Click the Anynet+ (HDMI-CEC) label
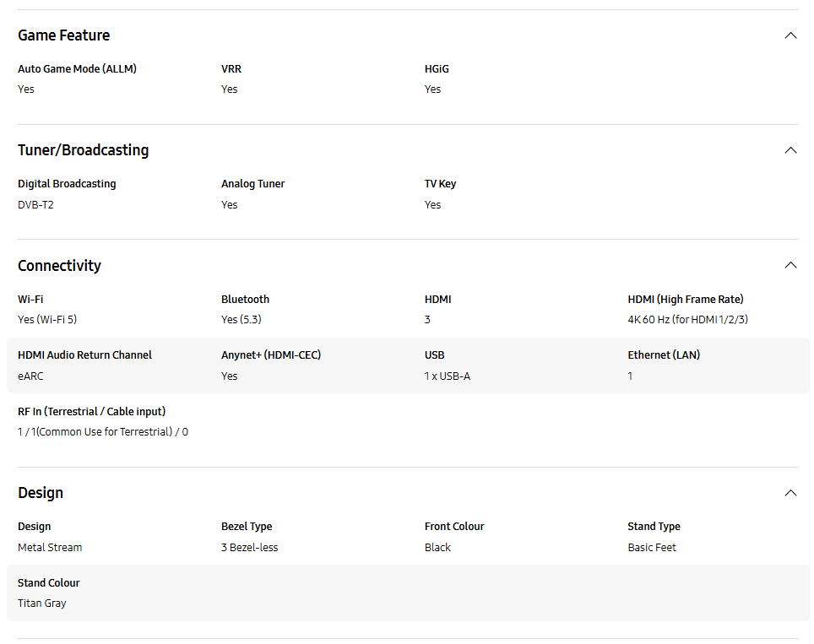The height and width of the screenshot is (644, 814). coord(271,355)
